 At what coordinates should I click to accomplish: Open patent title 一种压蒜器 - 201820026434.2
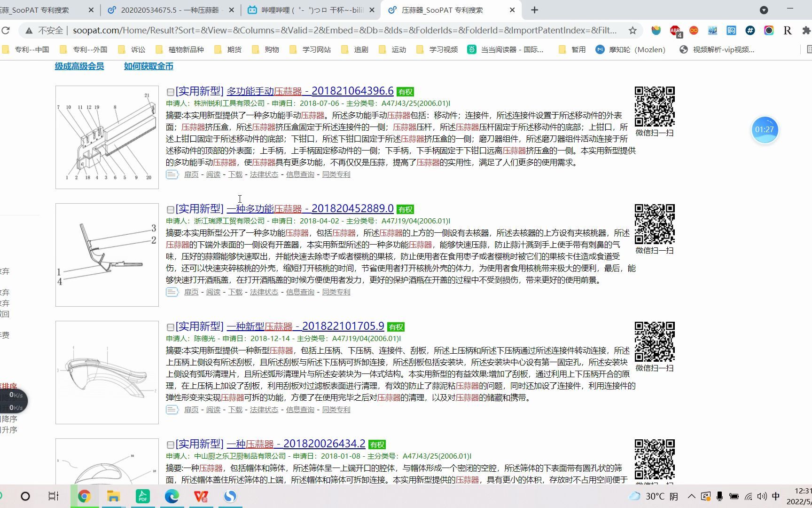(296, 444)
